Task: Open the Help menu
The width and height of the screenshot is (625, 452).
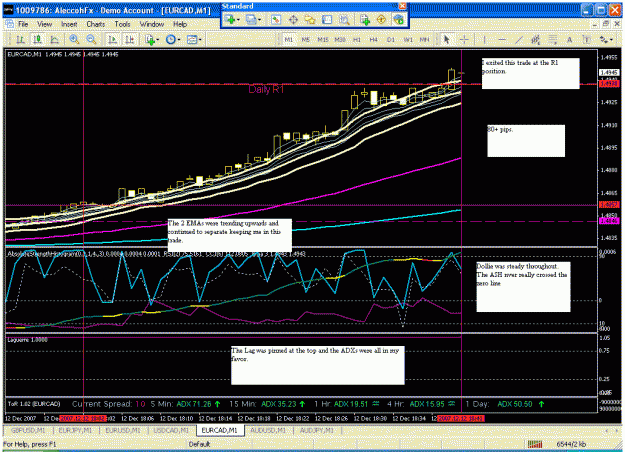Action: pyautogui.click(x=180, y=24)
